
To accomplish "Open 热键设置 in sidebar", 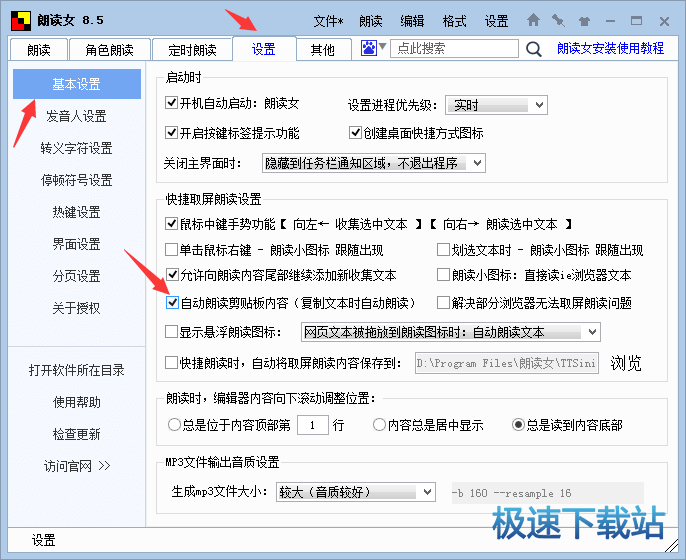I will pyautogui.click(x=77, y=212).
